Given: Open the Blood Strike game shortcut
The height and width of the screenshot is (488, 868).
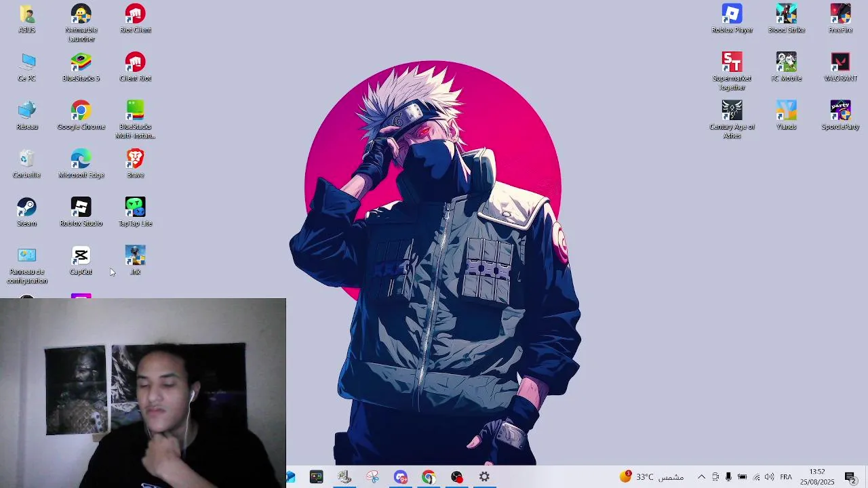Looking at the screenshot, I should pyautogui.click(x=786, y=19).
